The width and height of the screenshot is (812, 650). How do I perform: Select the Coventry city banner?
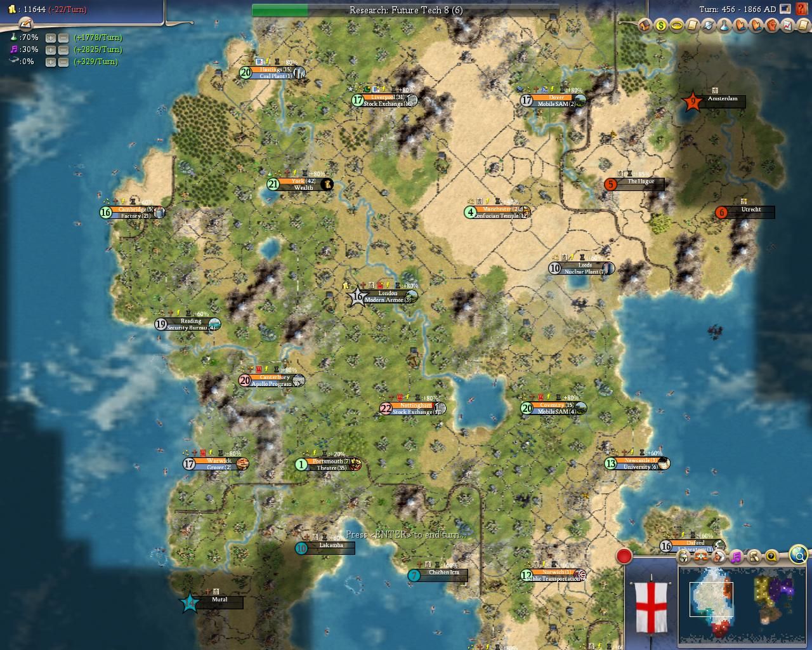553,408
